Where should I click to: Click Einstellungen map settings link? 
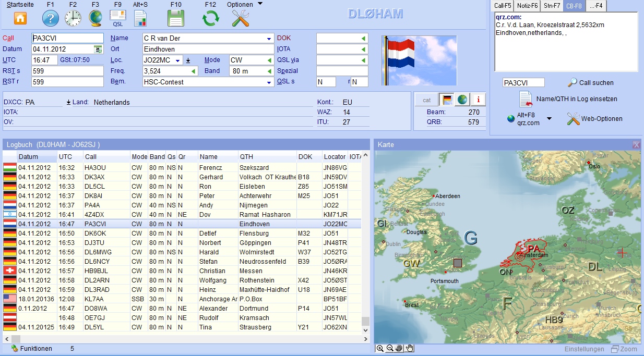(x=585, y=349)
